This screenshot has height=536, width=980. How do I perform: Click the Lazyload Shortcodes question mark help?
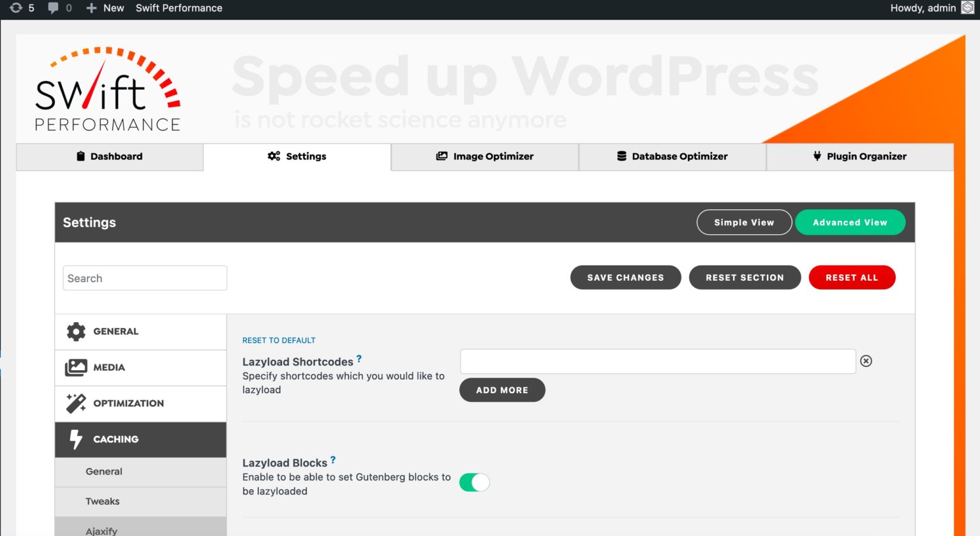click(358, 358)
